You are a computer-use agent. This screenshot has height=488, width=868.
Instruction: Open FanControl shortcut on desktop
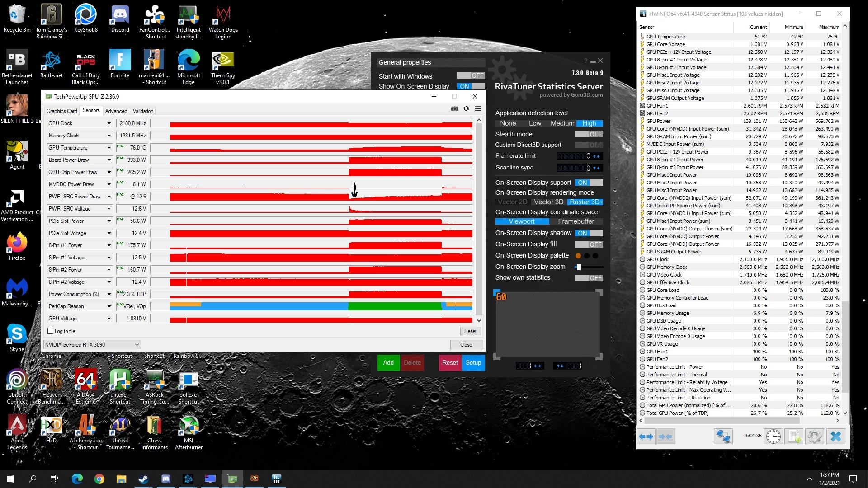tap(154, 22)
